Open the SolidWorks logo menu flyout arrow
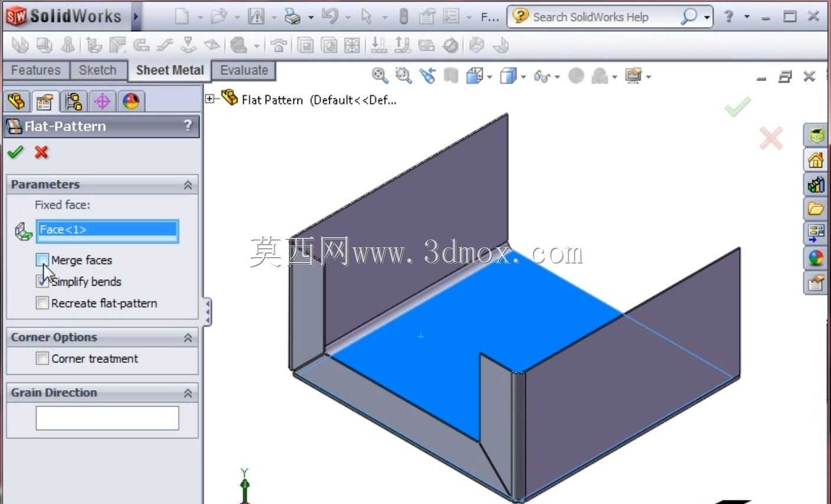Image resolution: width=831 pixels, height=504 pixels. point(136,17)
